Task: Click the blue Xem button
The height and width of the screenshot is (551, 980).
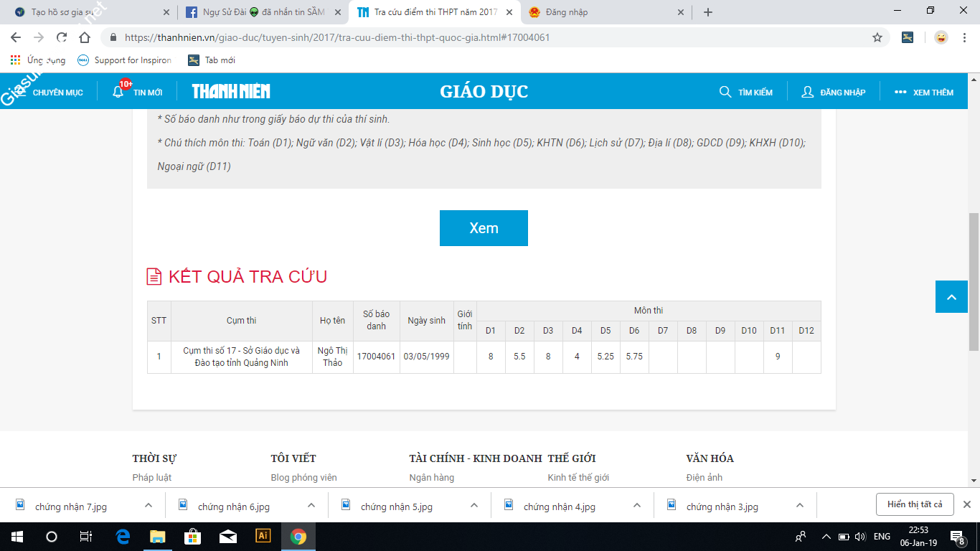Action: (x=484, y=228)
